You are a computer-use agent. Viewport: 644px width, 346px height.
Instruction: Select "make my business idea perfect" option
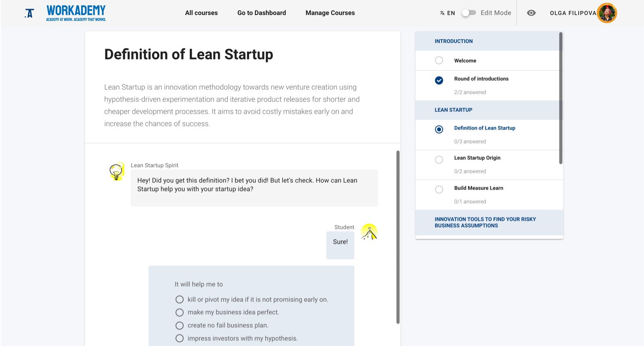[179, 312]
